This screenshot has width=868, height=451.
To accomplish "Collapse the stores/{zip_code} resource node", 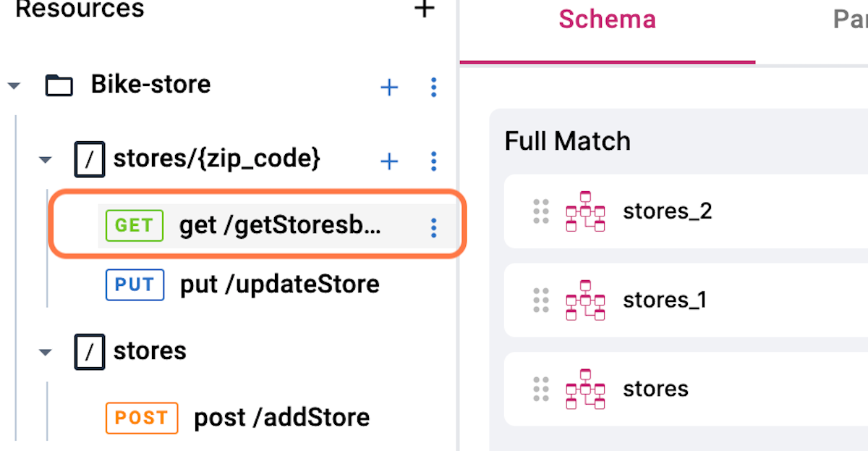I will point(46,160).
